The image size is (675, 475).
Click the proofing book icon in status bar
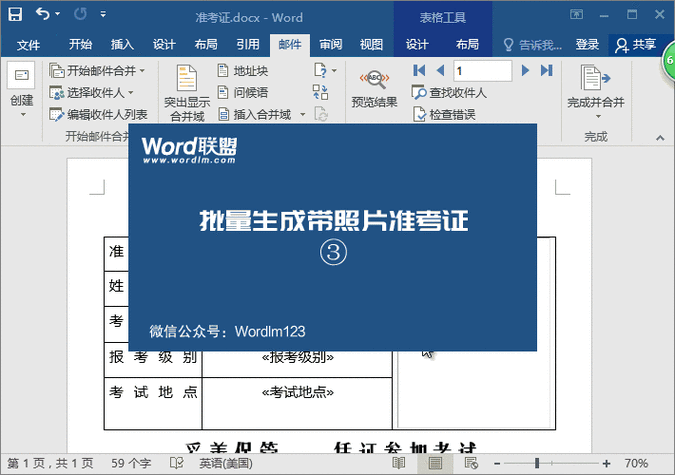[176, 463]
